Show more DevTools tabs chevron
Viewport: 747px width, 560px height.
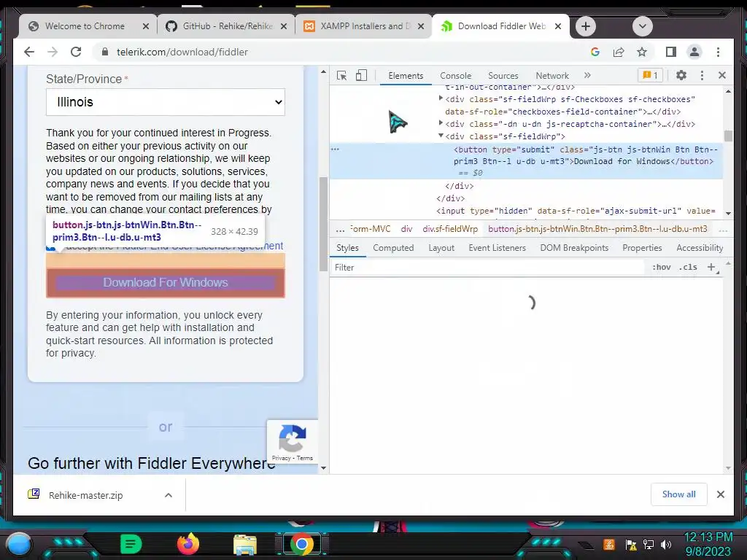587,75
